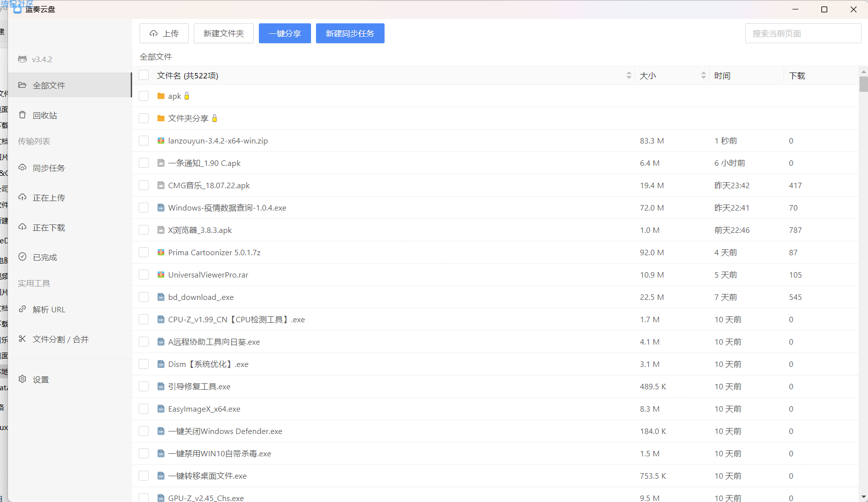
Task: Tick checkbox for Windows-疫情数据查询-1.0.4.exe
Action: pyautogui.click(x=144, y=208)
